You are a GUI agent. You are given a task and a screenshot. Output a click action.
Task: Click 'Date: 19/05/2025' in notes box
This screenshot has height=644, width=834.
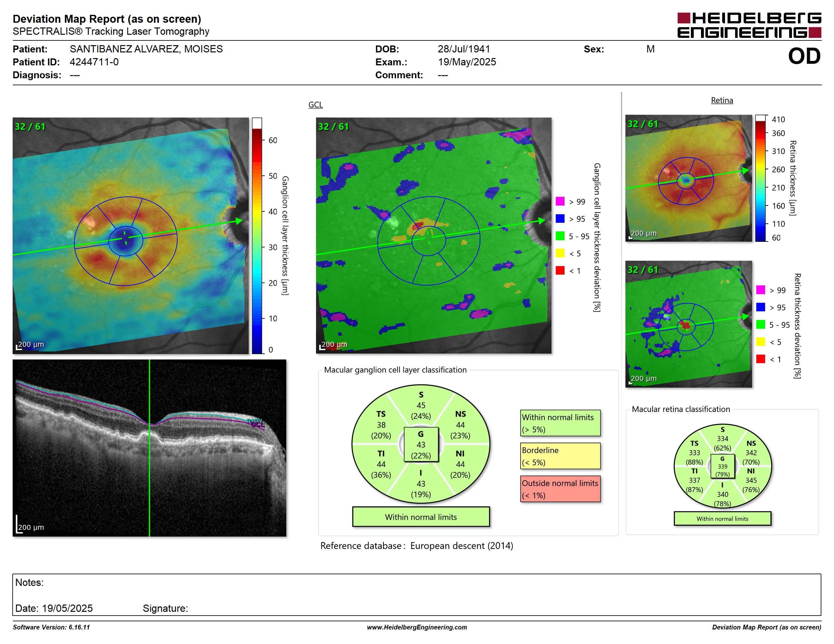point(54,608)
